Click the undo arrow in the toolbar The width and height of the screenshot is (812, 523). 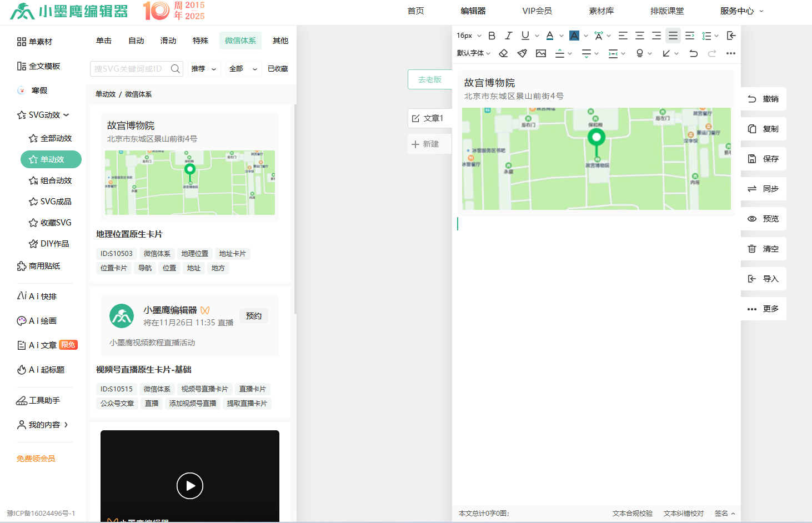(x=693, y=53)
